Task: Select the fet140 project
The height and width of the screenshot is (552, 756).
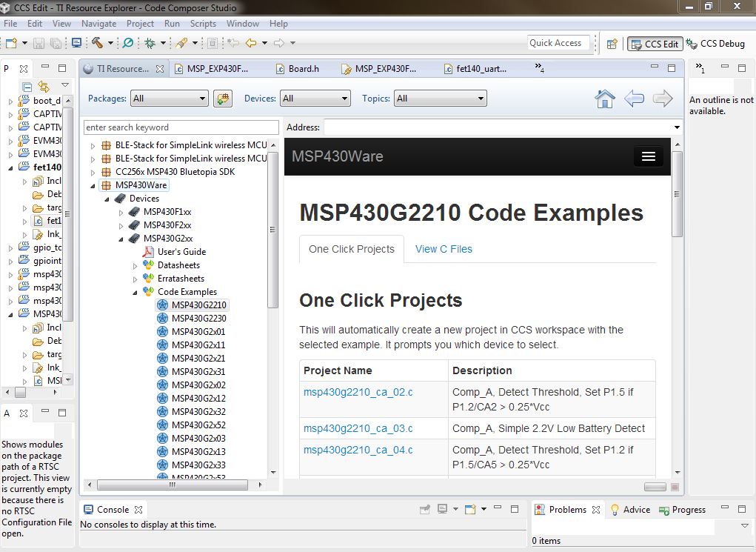Action: tap(40, 167)
